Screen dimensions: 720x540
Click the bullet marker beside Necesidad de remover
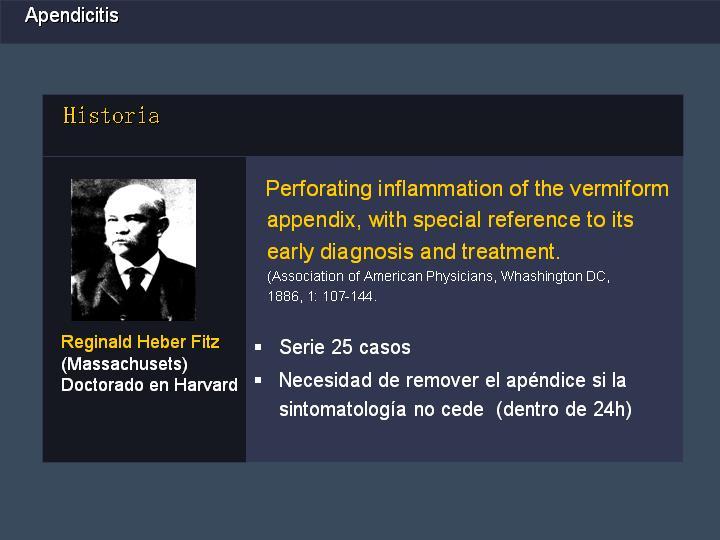(x=258, y=380)
